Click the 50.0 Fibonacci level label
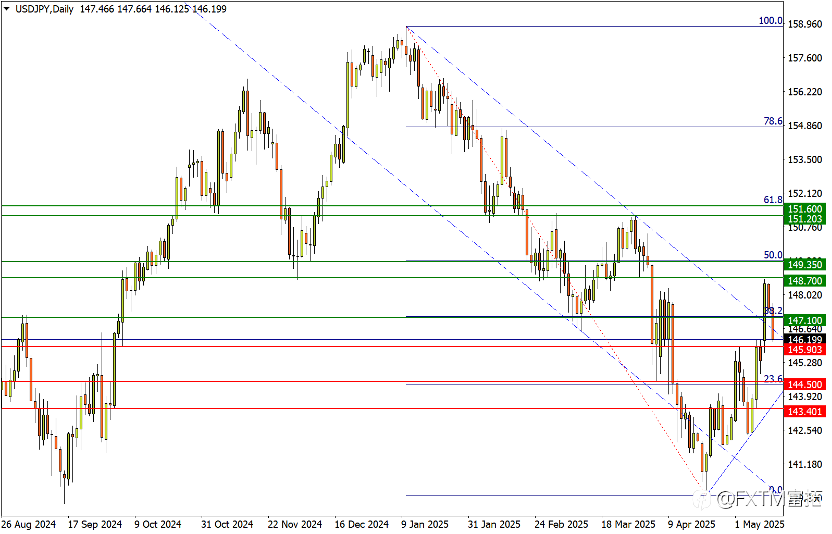The image size is (832, 534). (773, 255)
